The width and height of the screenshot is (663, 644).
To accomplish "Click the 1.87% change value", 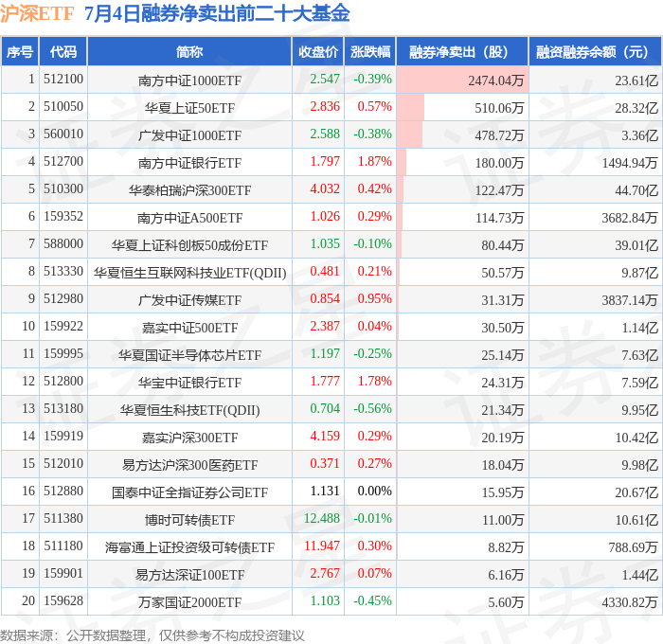I will [375, 161].
